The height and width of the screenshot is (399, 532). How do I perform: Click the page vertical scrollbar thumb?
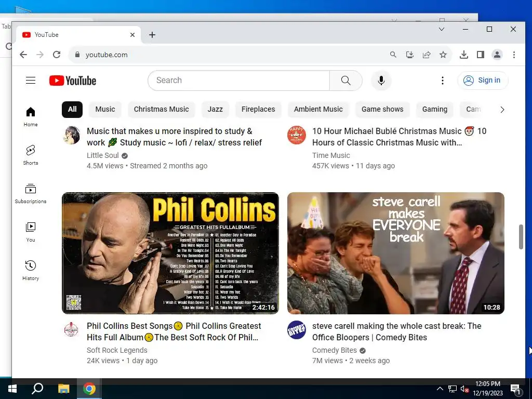click(x=521, y=237)
